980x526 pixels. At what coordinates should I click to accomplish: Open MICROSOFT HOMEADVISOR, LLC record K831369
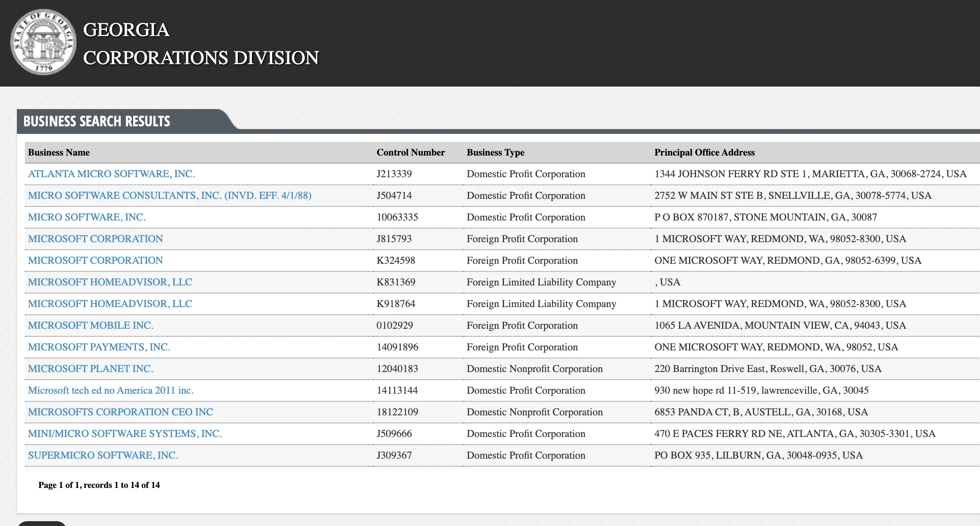pyautogui.click(x=110, y=282)
